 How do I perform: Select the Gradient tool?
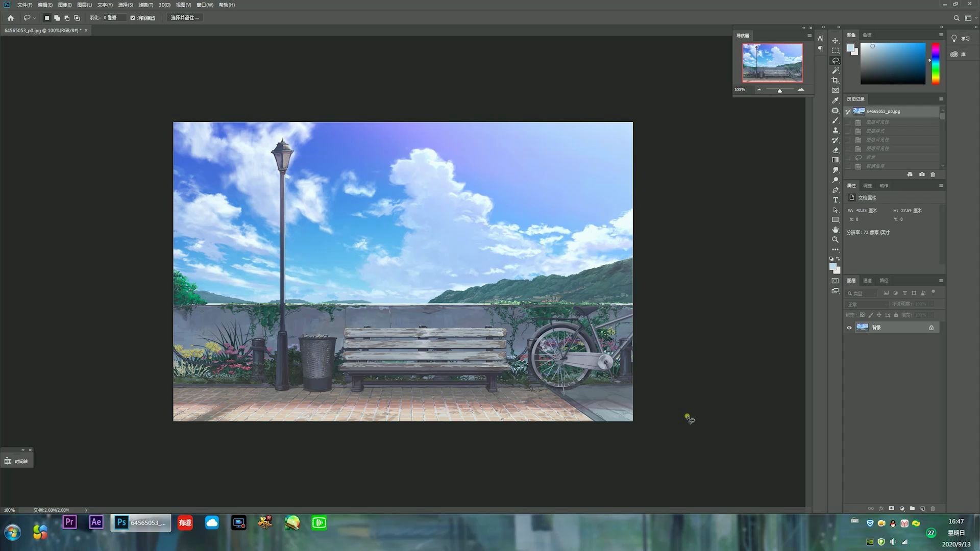pos(835,160)
